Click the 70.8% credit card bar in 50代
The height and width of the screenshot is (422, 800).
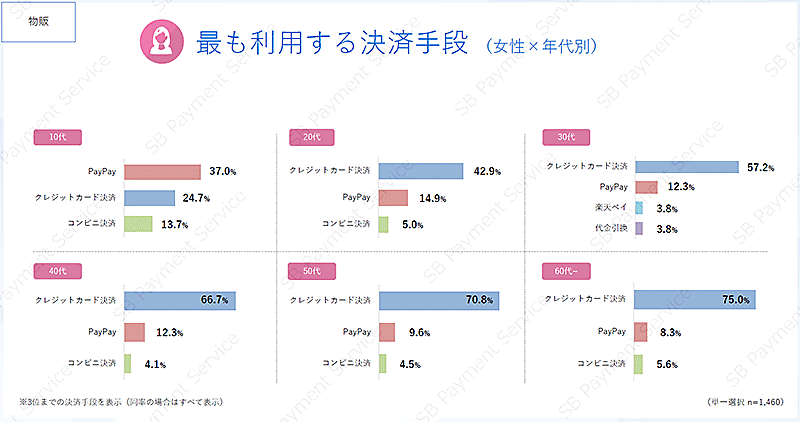[x=439, y=300]
